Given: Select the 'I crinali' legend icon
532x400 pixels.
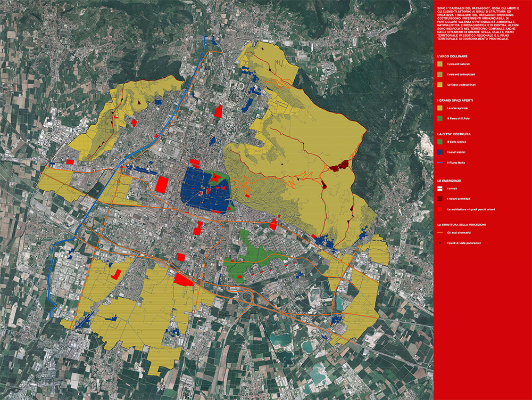Looking at the screenshot, I should 439,189.
